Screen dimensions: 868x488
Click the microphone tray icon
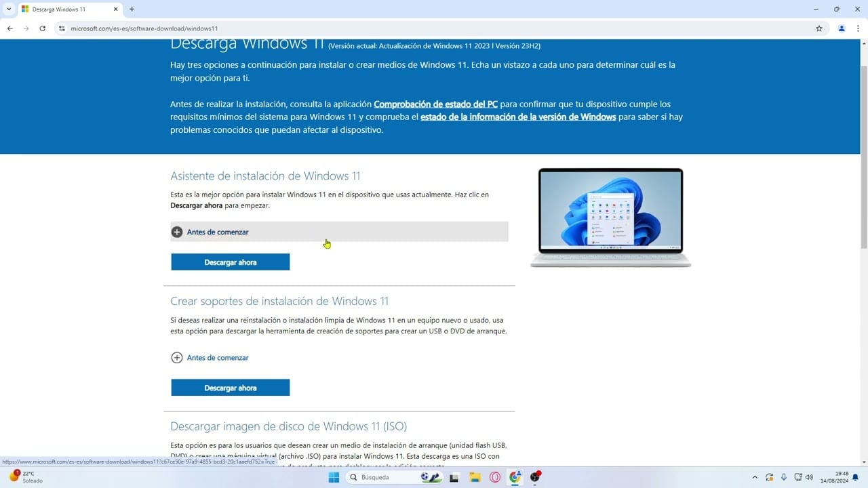tap(784, 477)
